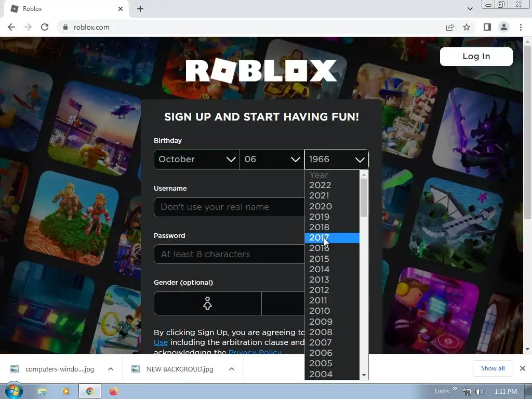Click the year list scrollbar thumb
The width and height of the screenshot is (532, 399).
point(364,198)
